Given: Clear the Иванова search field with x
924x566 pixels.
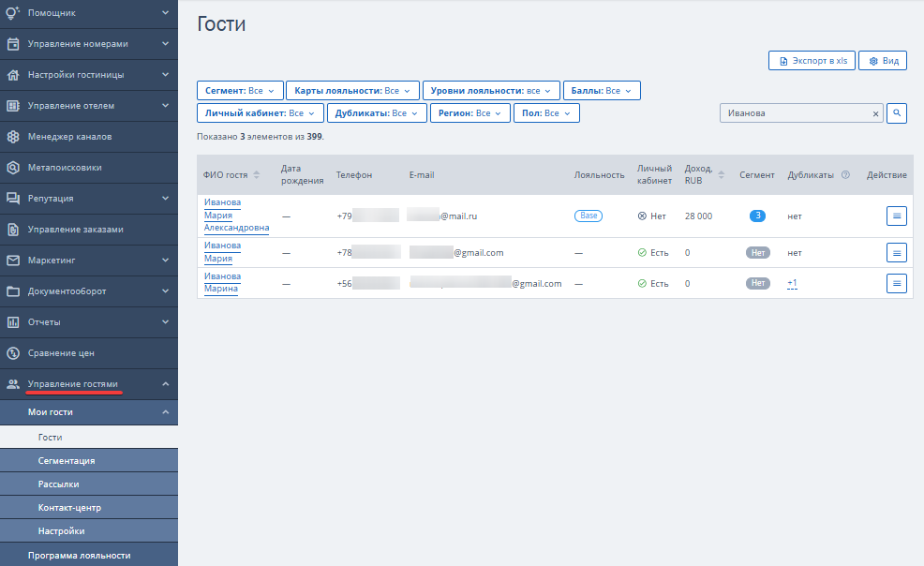Looking at the screenshot, I should [875, 113].
